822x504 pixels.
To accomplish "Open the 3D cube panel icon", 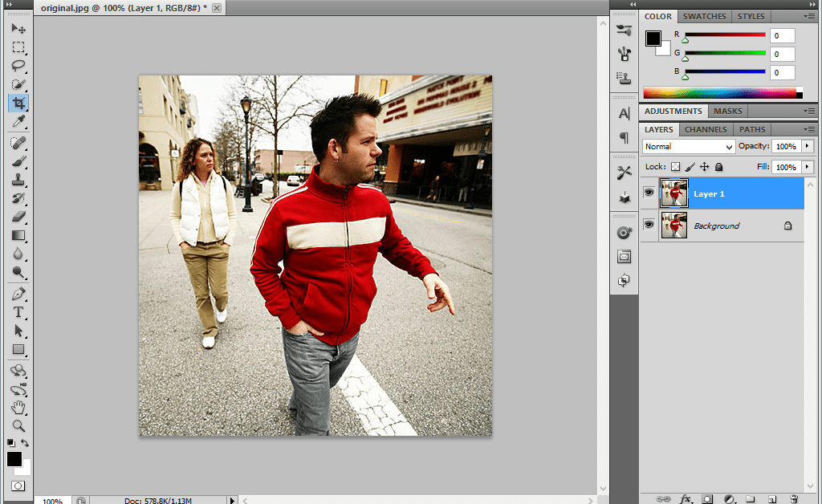I will 624,197.
